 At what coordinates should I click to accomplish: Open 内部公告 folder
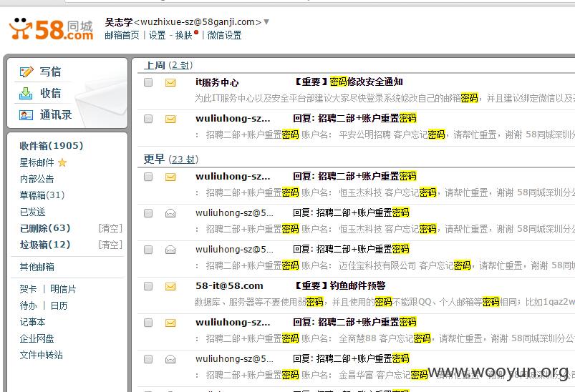coord(37,179)
